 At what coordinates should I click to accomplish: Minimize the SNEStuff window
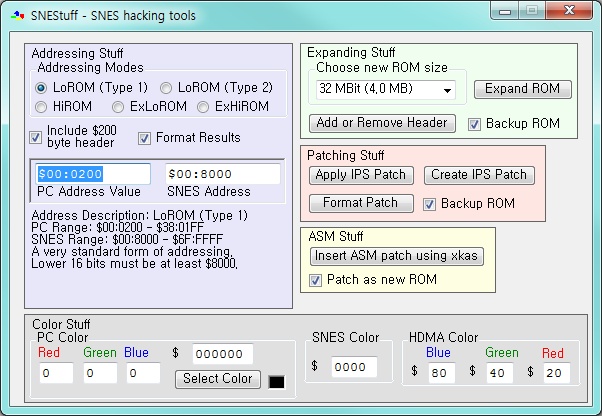click(505, 11)
